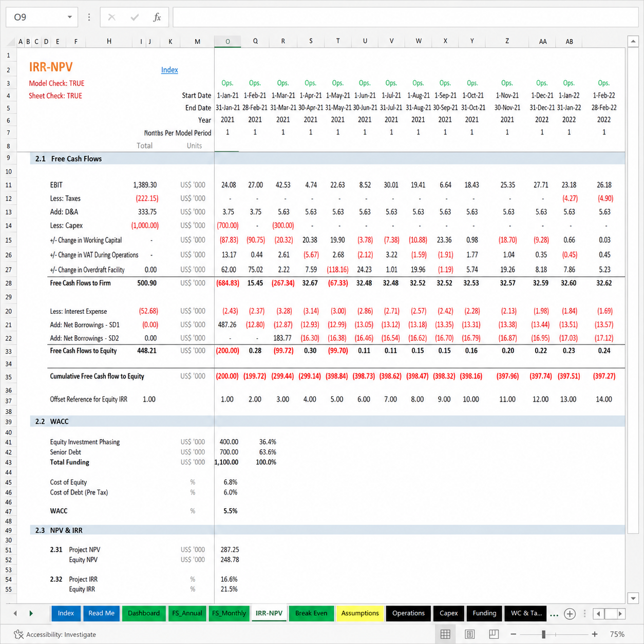Open the Assumptions sheet tab
This screenshot has width=644, height=644.
360,613
